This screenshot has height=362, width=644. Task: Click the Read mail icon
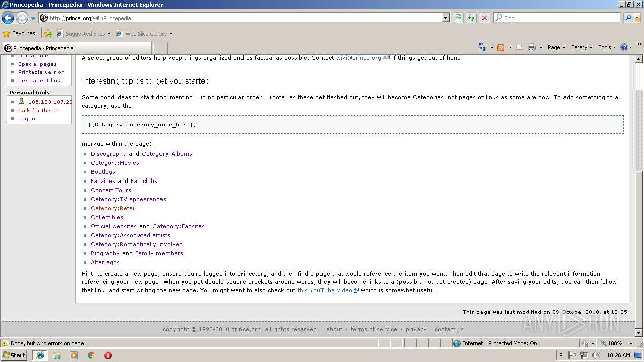point(519,47)
